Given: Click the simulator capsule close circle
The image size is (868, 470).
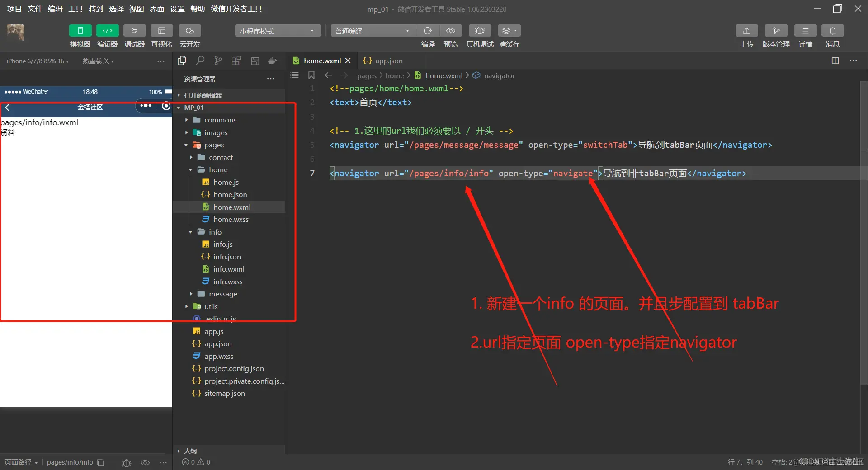Looking at the screenshot, I should 166,106.
